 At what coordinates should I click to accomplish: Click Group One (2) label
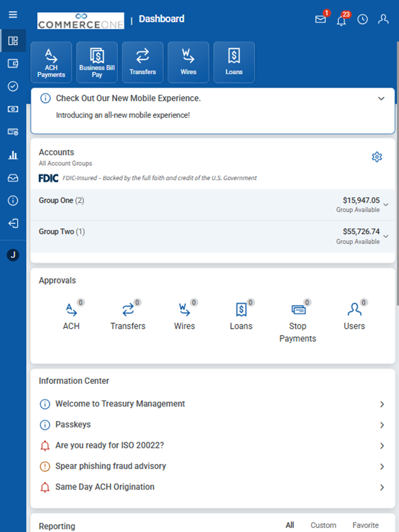(x=61, y=200)
